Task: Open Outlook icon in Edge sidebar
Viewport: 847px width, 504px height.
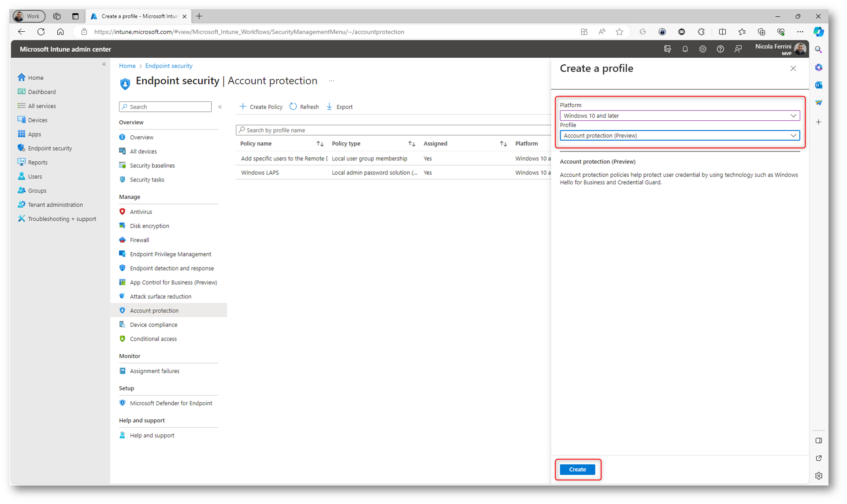Action: coord(819,85)
